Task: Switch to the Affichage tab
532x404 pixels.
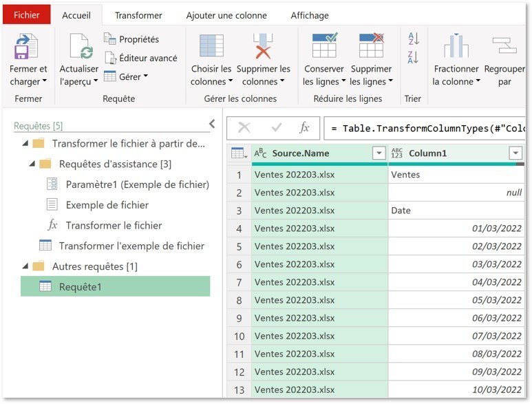Action: click(310, 15)
